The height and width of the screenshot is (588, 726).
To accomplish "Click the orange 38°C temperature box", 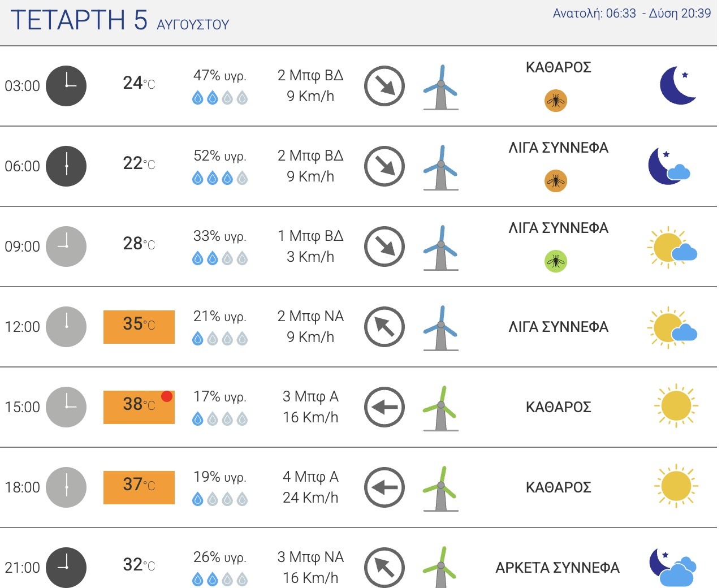I will click(x=139, y=407).
